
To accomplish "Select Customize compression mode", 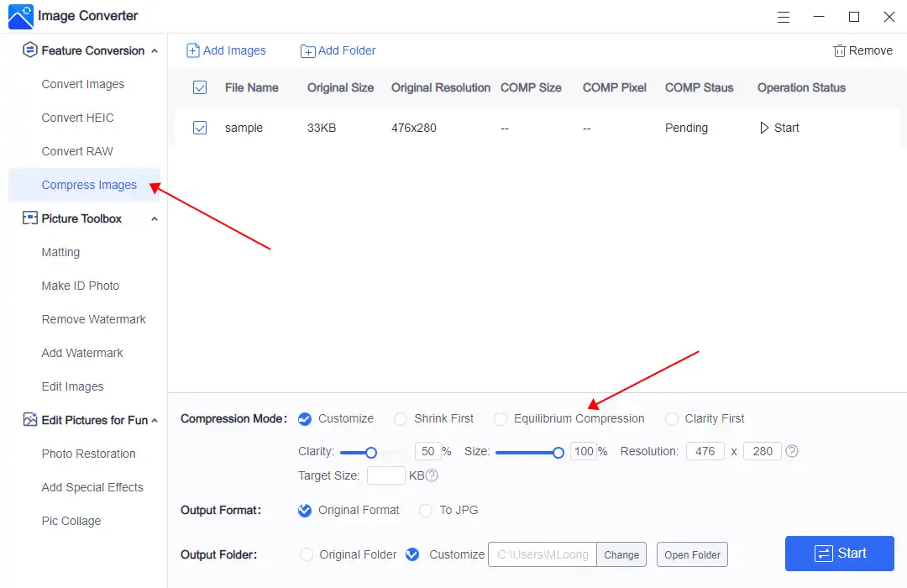I will [x=305, y=418].
